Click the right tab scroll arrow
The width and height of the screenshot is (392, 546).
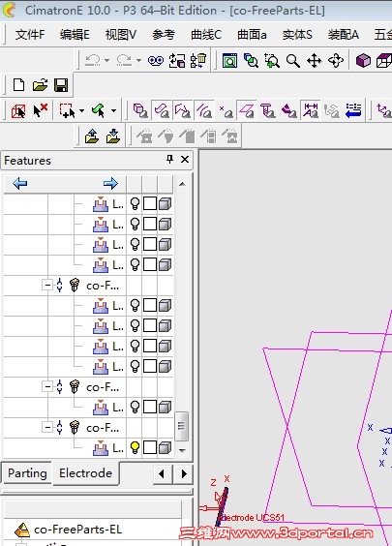tap(184, 474)
